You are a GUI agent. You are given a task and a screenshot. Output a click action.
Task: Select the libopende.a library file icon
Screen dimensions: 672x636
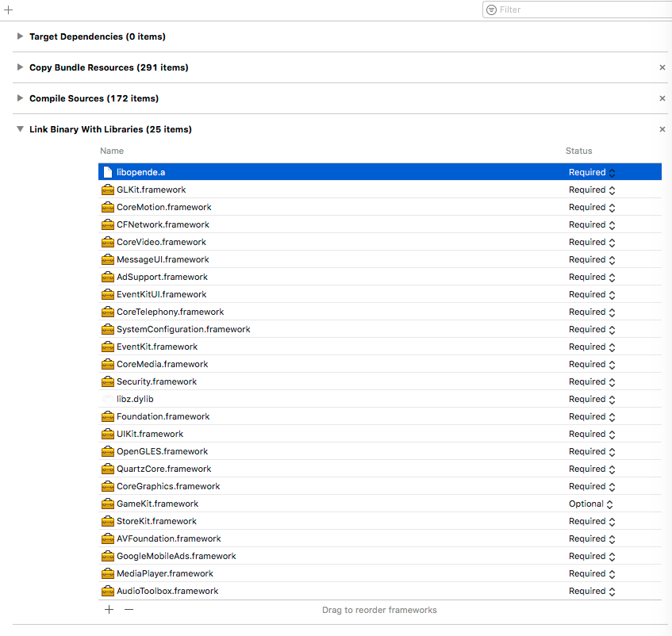pyautogui.click(x=107, y=172)
